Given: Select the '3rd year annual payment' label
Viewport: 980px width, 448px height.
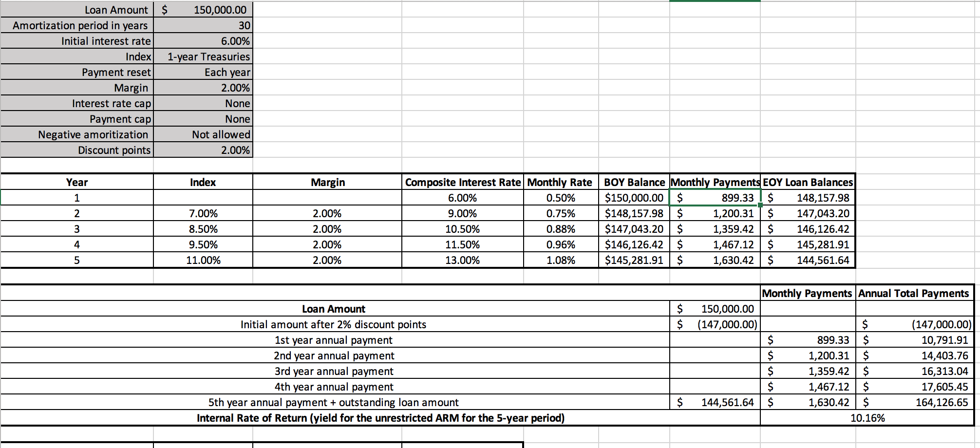Looking at the screenshot, I should pyautogui.click(x=333, y=371).
